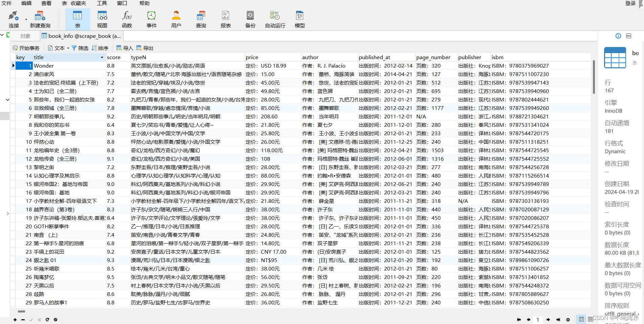Go to the last page
This screenshot has width=644, height=324.
coord(558,320)
